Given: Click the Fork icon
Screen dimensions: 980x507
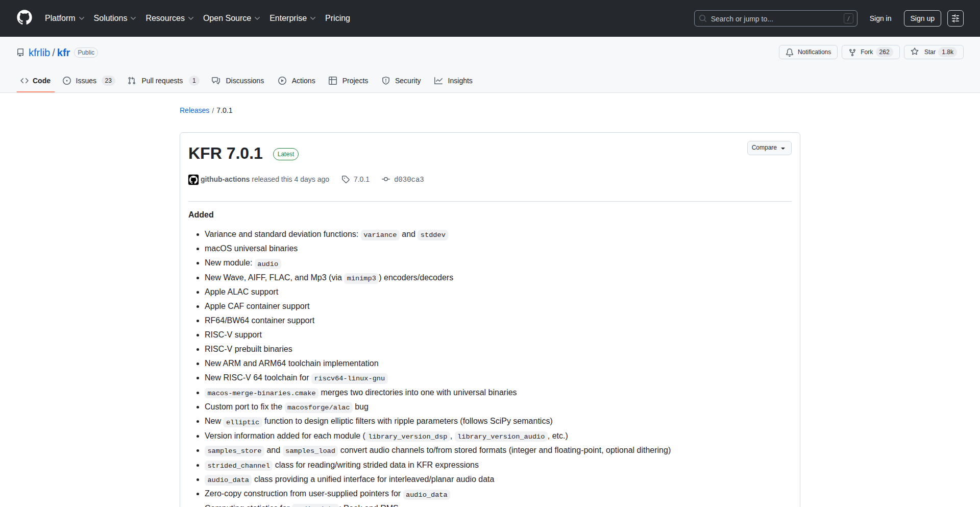Looking at the screenshot, I should tap(852, 52).
